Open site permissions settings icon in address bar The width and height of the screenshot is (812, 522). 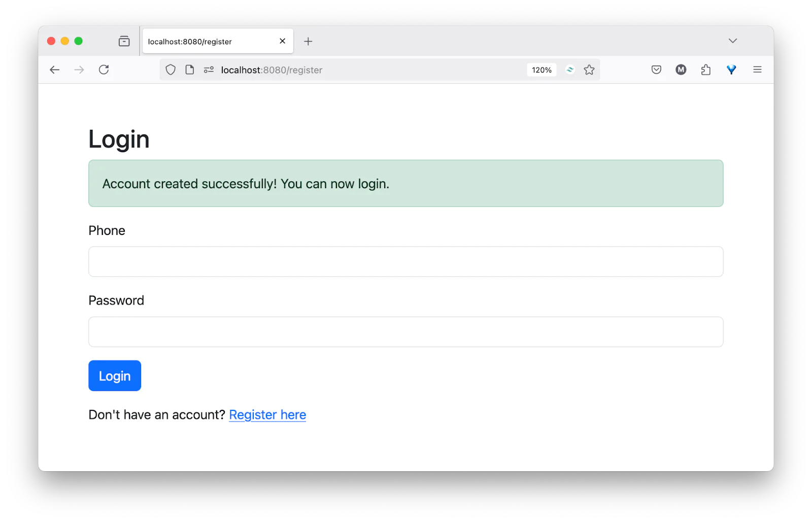coord(208,69)
